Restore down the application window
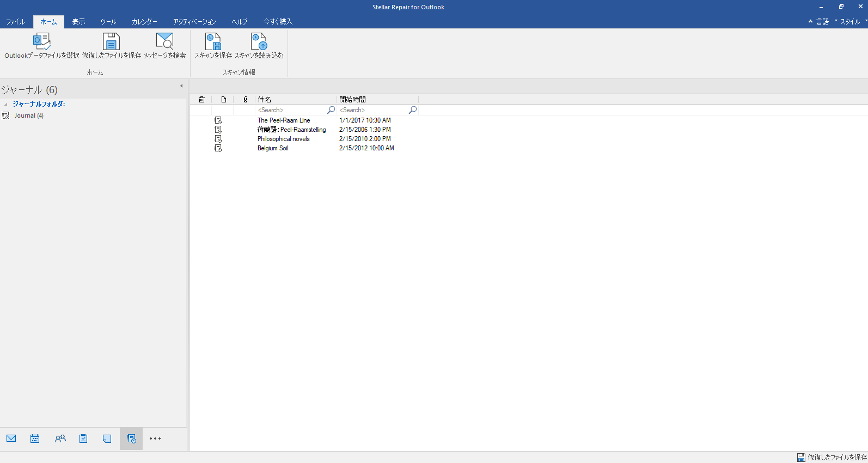 841,7
